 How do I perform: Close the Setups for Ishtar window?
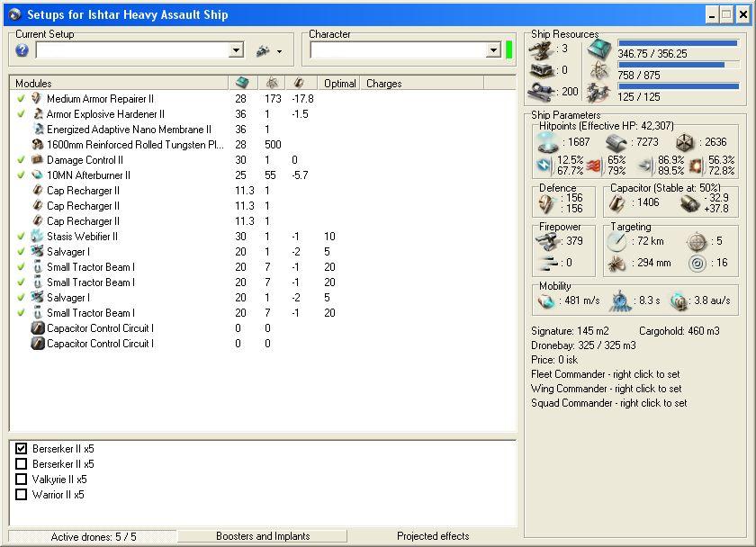pyautogui.click(x=743, y=15)
